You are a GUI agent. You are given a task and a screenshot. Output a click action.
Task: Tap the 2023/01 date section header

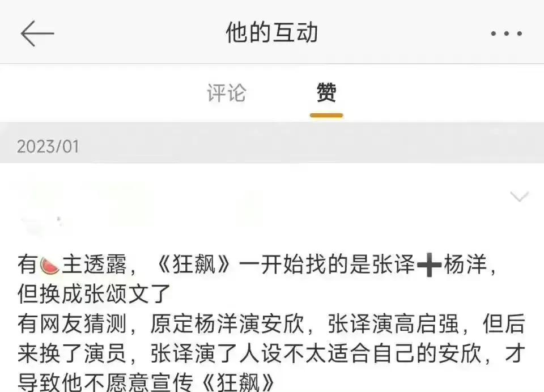272,146
